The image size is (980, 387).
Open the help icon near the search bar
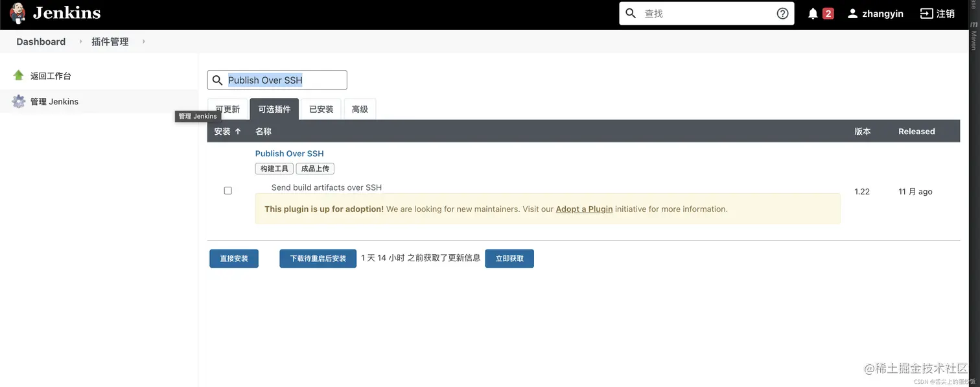tap(782, 13)
